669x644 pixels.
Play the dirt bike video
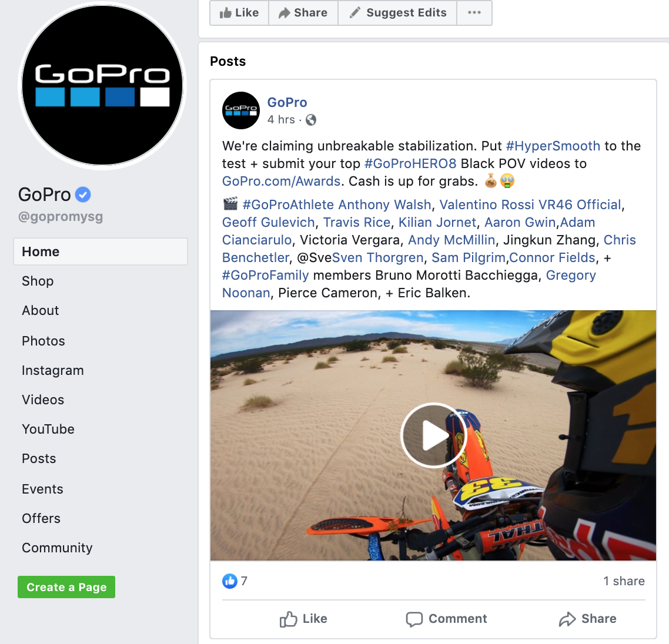point(433,435)
